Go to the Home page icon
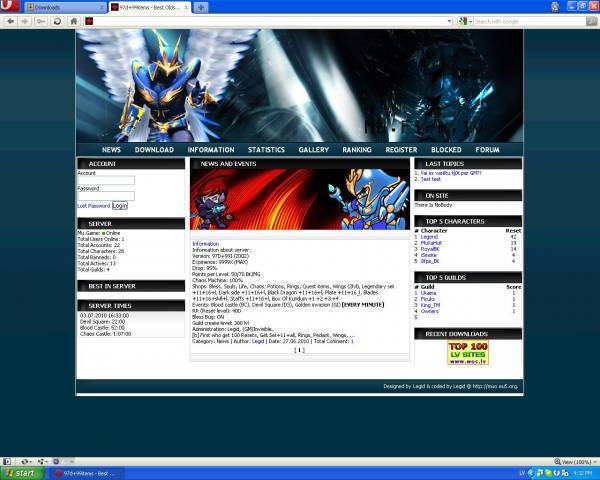The image size is (600, 480). click(x=73, y=21)
